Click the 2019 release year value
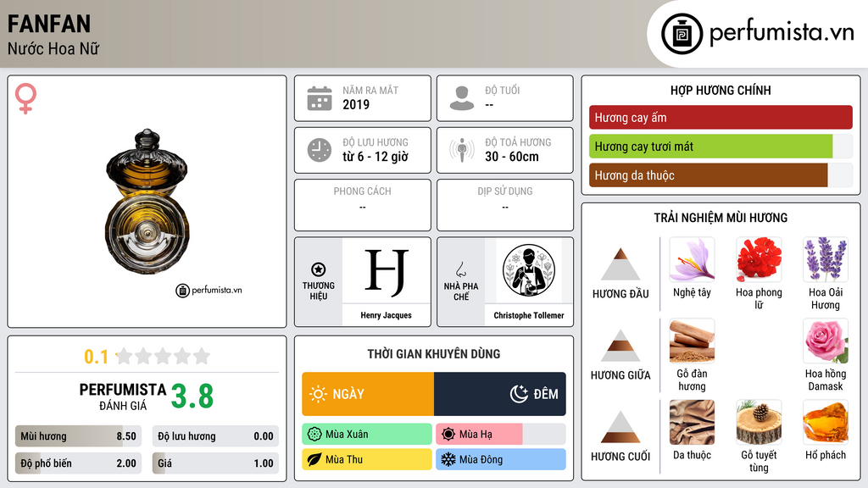 pos(356,104)
